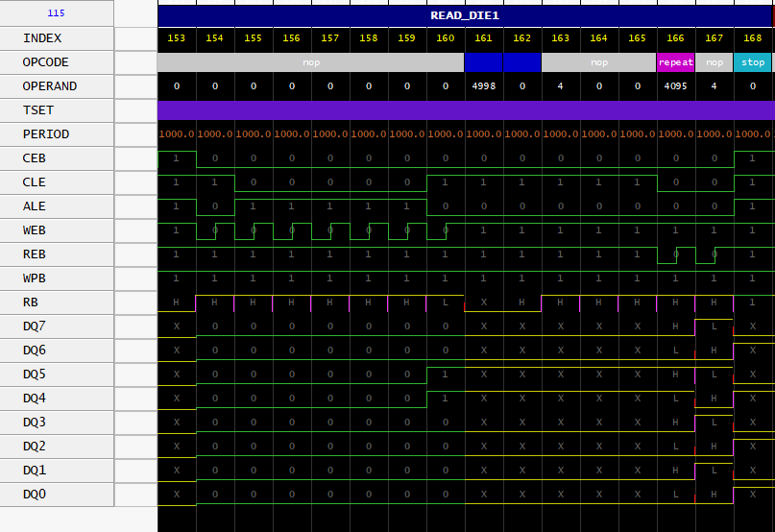Select the PERIOD row label
The width and height of the screenshot is (775, 532).
tap(57, 134)
